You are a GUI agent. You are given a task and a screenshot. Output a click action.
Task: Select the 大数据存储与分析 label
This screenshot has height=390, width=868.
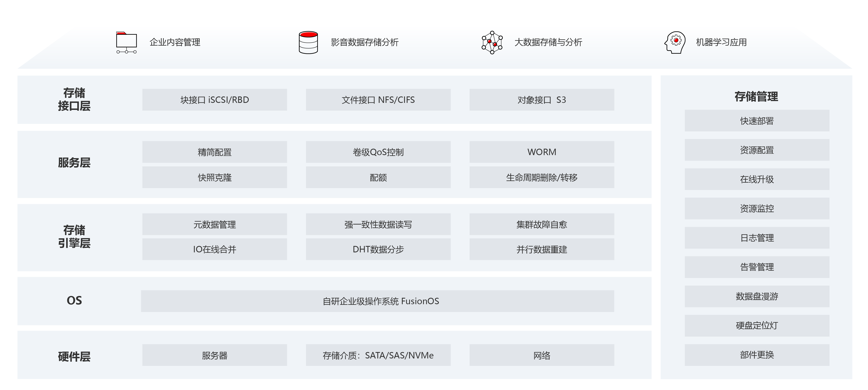(548, 42)
